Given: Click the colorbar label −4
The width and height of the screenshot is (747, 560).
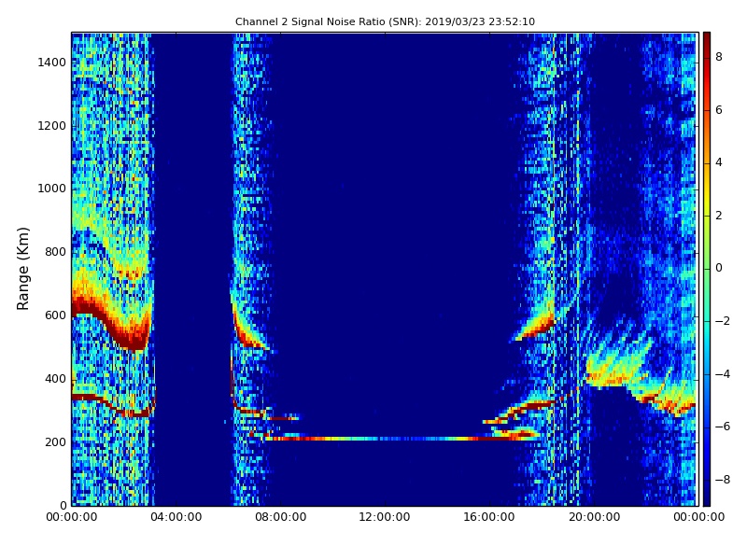Looking at the screenshot, I should coord(723,374).
